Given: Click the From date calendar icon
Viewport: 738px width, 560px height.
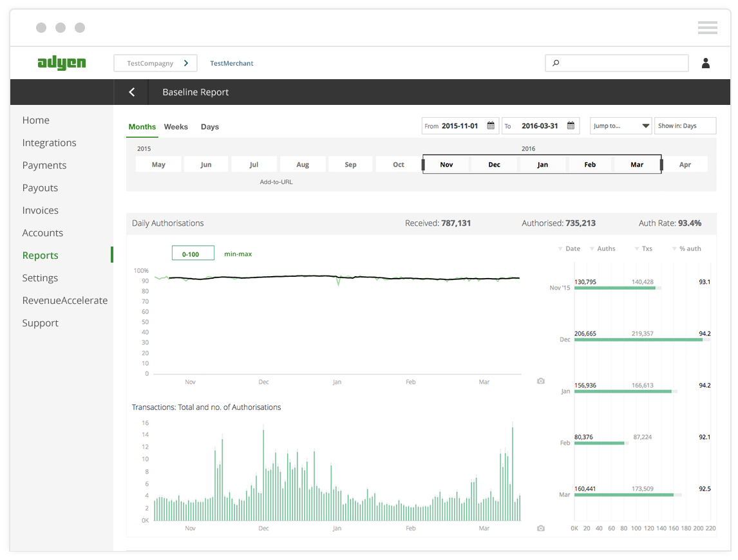Looking at the screenshot, I should [x=491, y=126].
